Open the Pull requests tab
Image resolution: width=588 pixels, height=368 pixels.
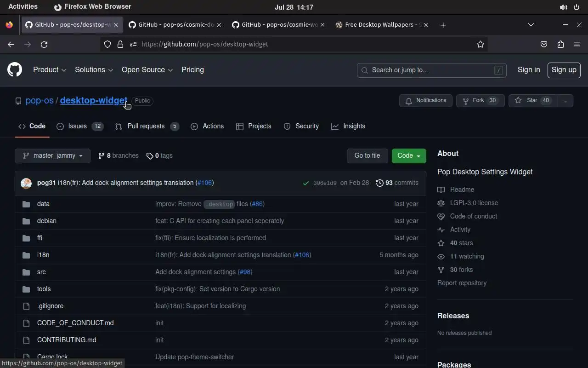click(147, 126)
